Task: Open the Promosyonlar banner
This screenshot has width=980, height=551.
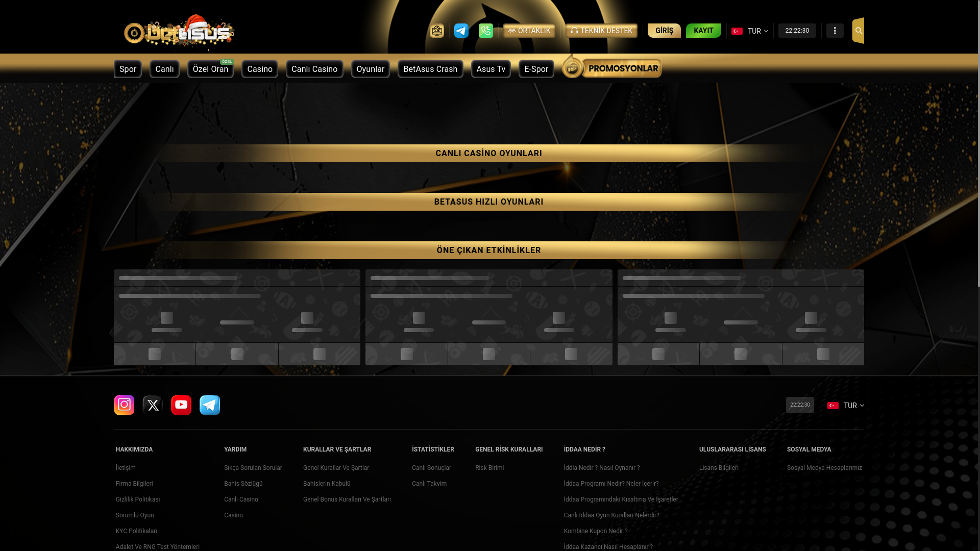Action: tap(611, 67)
